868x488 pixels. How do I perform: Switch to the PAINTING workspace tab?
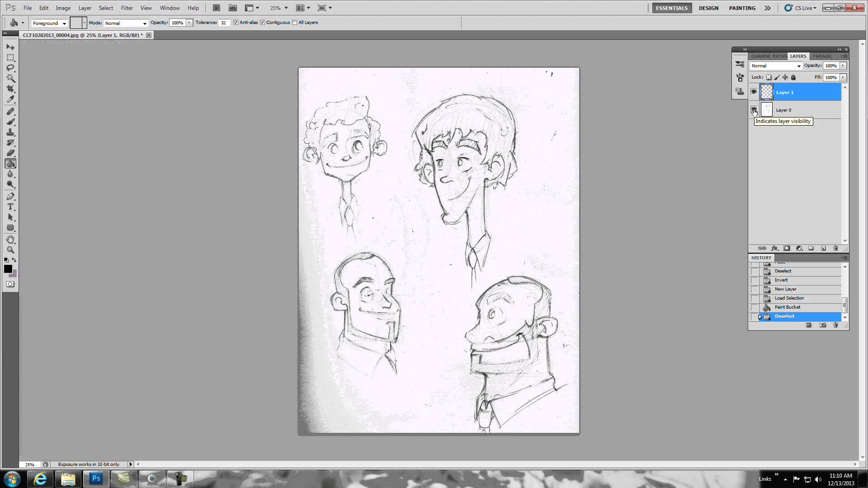(742, 8)
